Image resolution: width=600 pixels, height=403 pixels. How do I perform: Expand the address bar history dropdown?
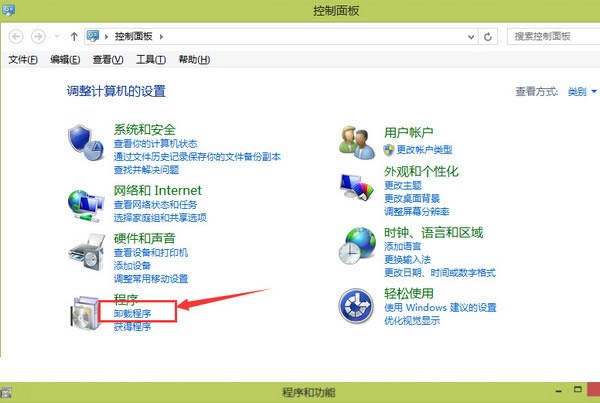point(471,37)
